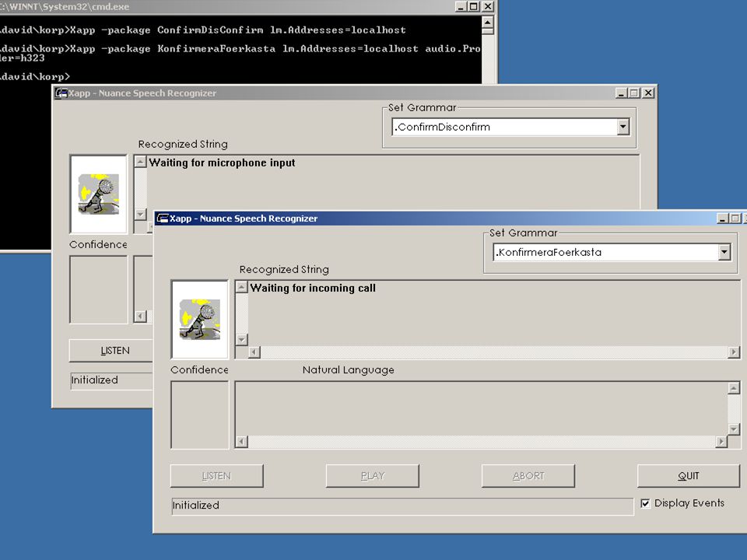Click the up arrow of the Natural Language scrollbar

pos(734,388)
